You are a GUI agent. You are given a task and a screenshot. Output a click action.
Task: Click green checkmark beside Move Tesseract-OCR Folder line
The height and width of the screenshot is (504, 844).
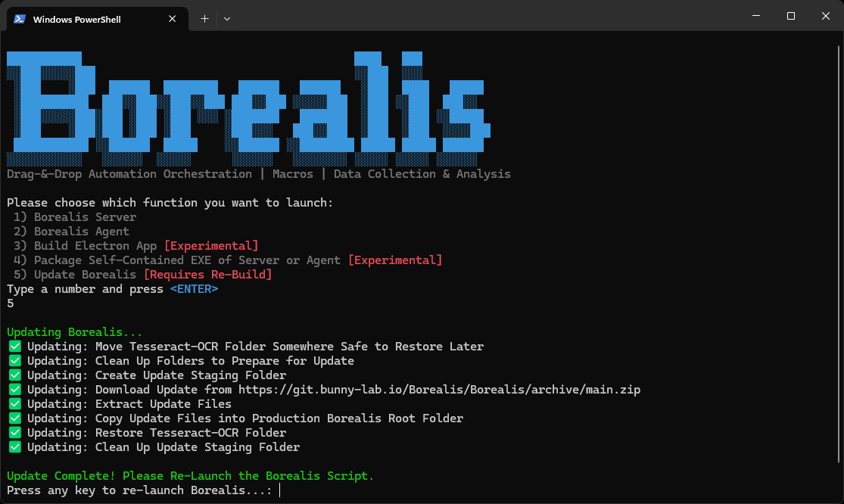14,346
